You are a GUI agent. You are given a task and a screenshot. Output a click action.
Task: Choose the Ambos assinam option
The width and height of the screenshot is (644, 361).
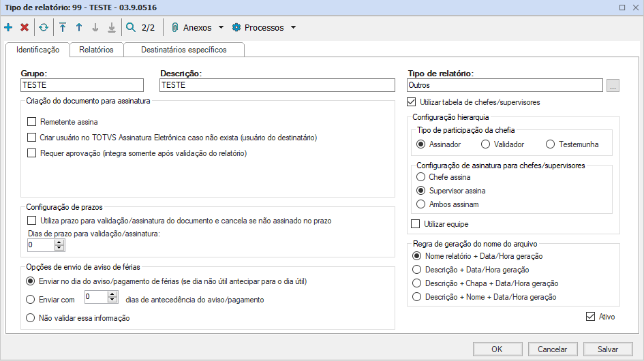coord(420,204)
